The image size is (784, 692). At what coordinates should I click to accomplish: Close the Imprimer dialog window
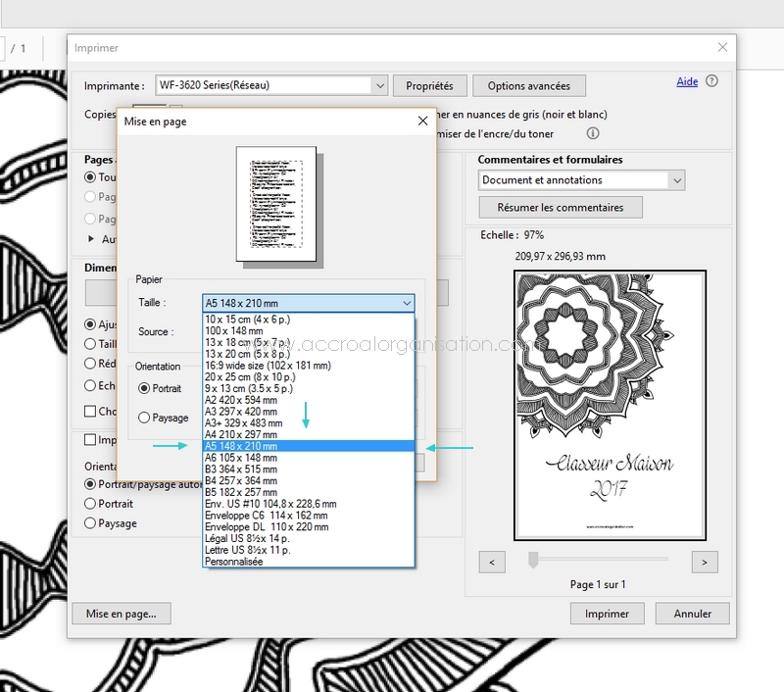(x=722, y=47)
